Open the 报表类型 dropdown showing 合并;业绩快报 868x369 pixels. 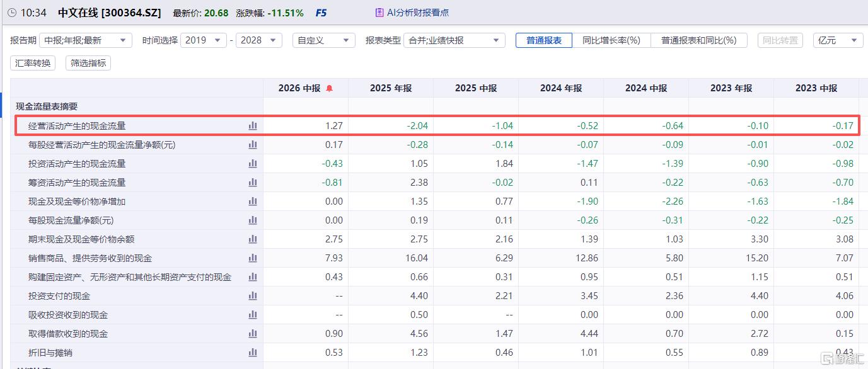454,40
